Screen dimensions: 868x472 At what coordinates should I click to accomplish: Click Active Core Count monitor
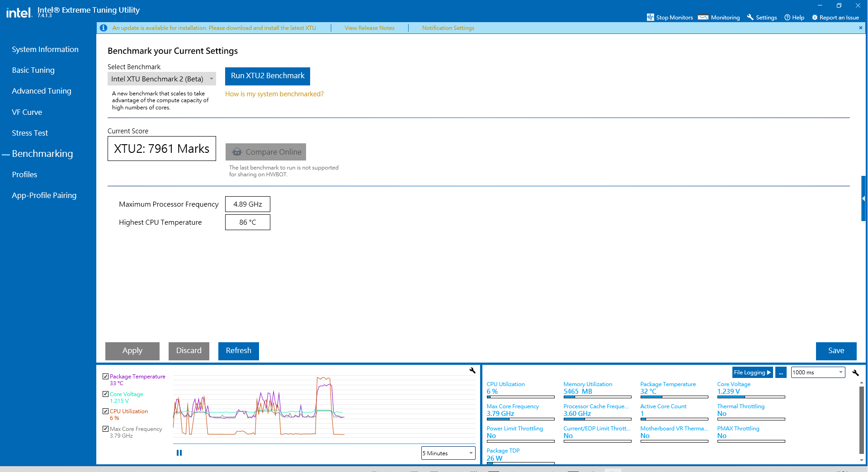tap(674, 411)
